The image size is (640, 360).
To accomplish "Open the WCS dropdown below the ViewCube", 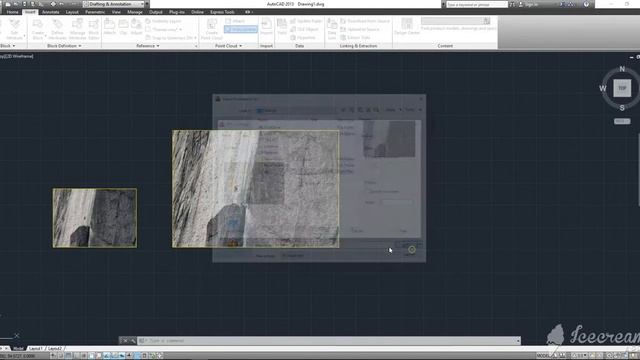I will [622, 121].
